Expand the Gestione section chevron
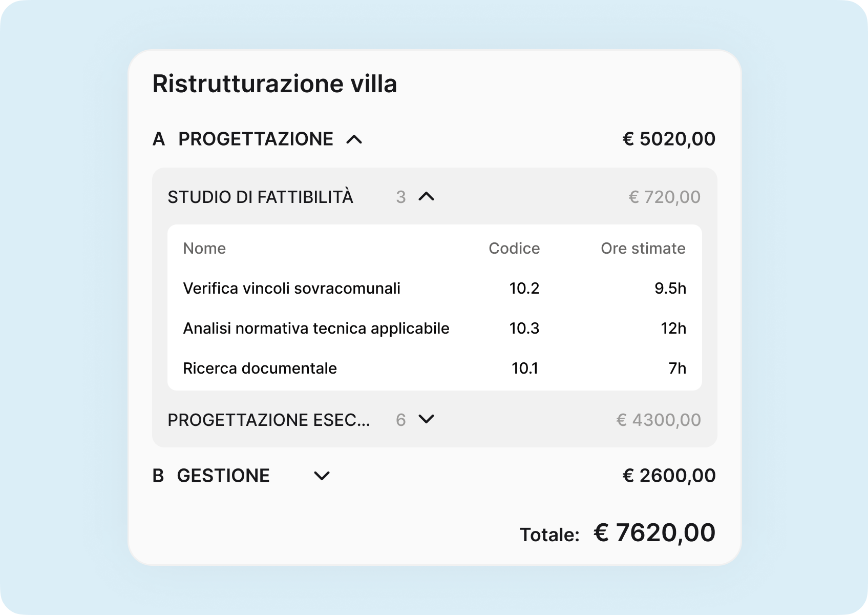 [322, 476]
